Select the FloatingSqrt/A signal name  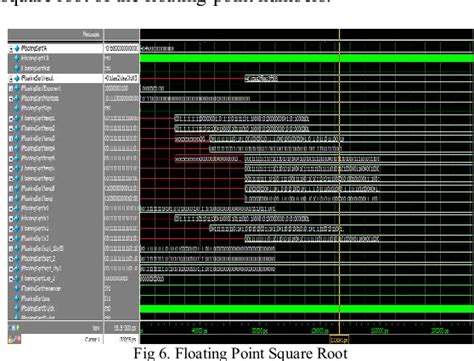pyautogui.click(x=34, y=49)
